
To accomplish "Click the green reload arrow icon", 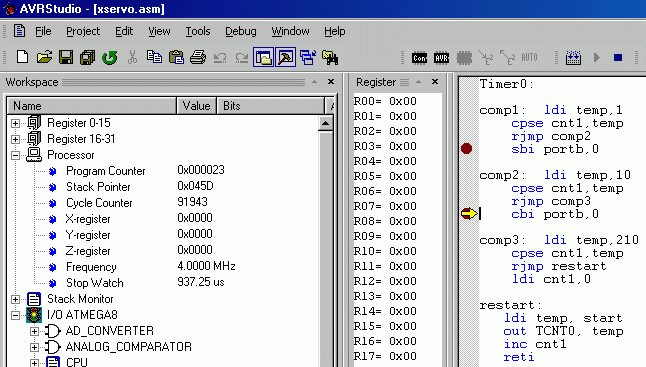I will (x=110, y=57).
